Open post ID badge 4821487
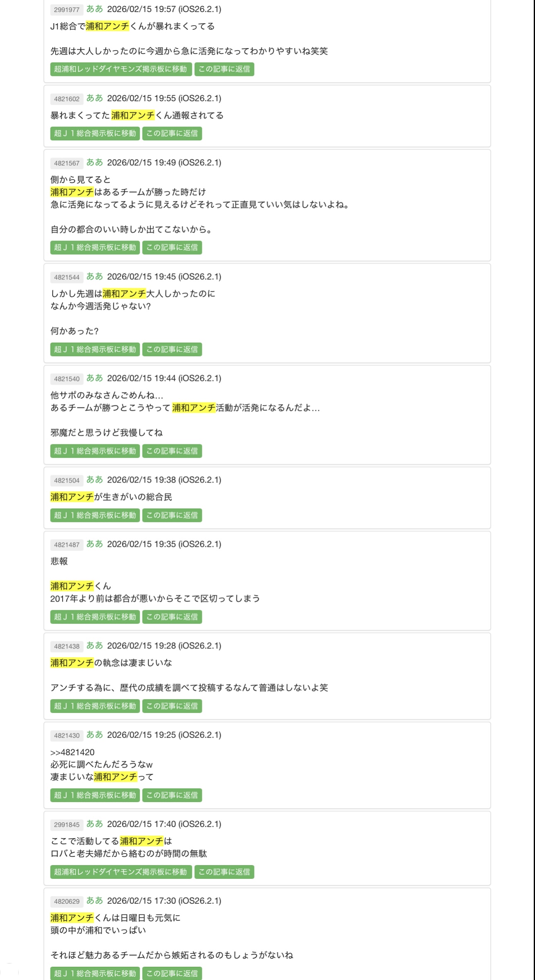 coord(67,545)
